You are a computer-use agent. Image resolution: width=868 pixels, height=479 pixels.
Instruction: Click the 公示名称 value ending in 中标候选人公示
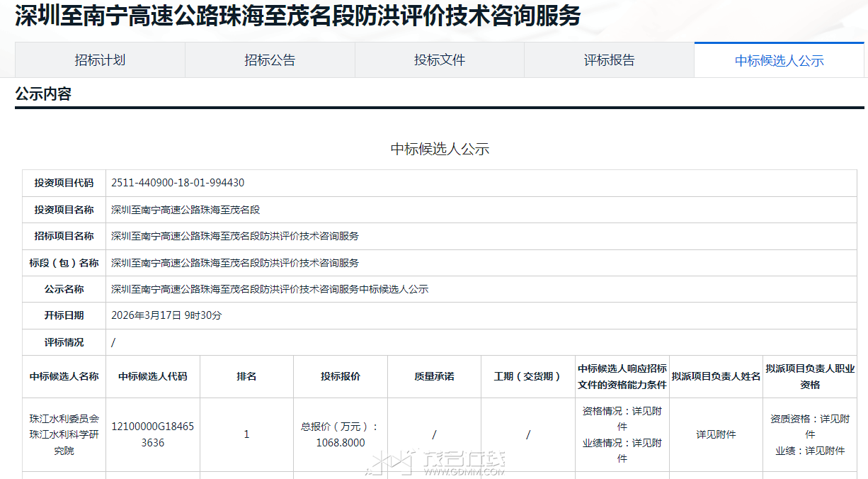(x=270, y=289)
